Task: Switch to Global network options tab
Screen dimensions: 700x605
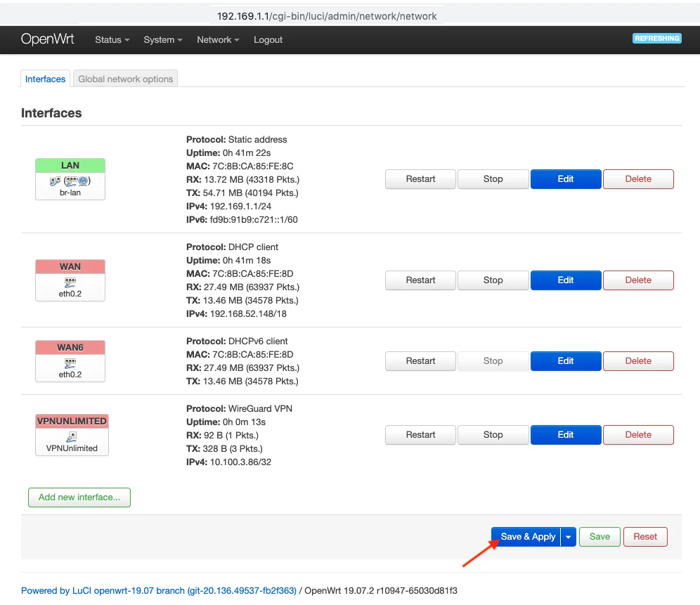Action: coord(125,79)
